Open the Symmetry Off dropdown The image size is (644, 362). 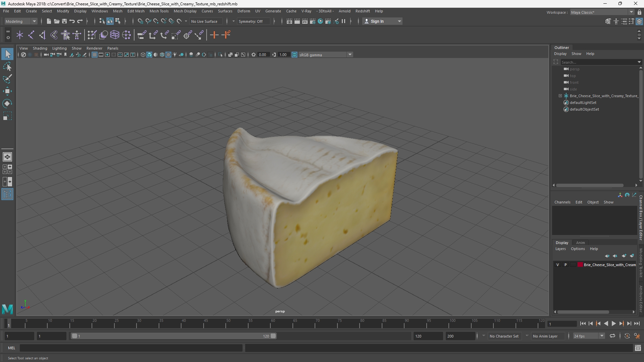pyautogui.click(x=253, y=21)
